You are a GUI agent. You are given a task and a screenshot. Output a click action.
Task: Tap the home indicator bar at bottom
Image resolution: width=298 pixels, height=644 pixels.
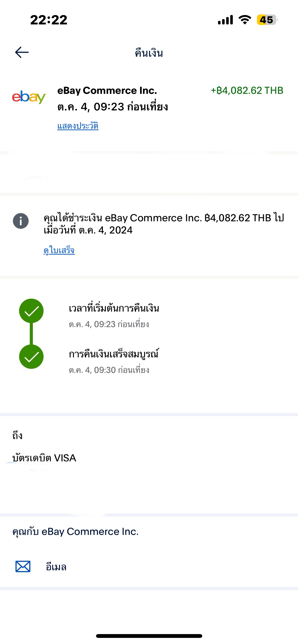pos(149,636)
